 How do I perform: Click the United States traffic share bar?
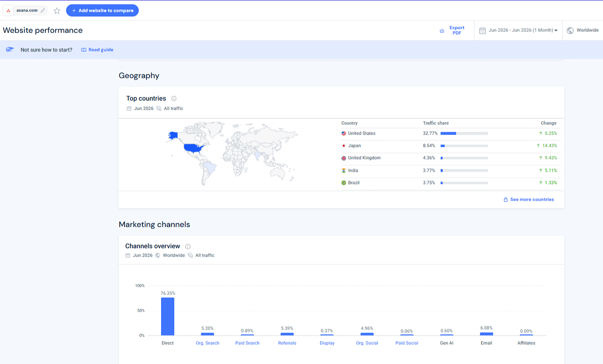[x=464, y=133]
